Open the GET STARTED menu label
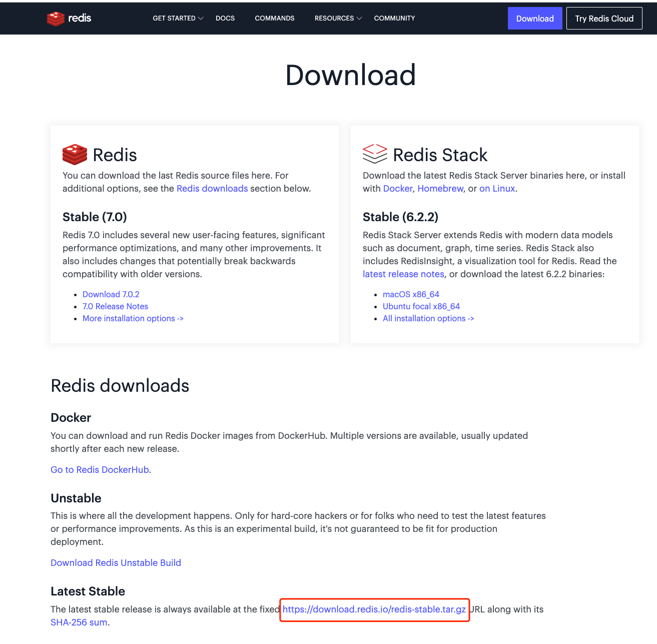The width and height of the screenshot is (657, 644). (x=174, y=19)
